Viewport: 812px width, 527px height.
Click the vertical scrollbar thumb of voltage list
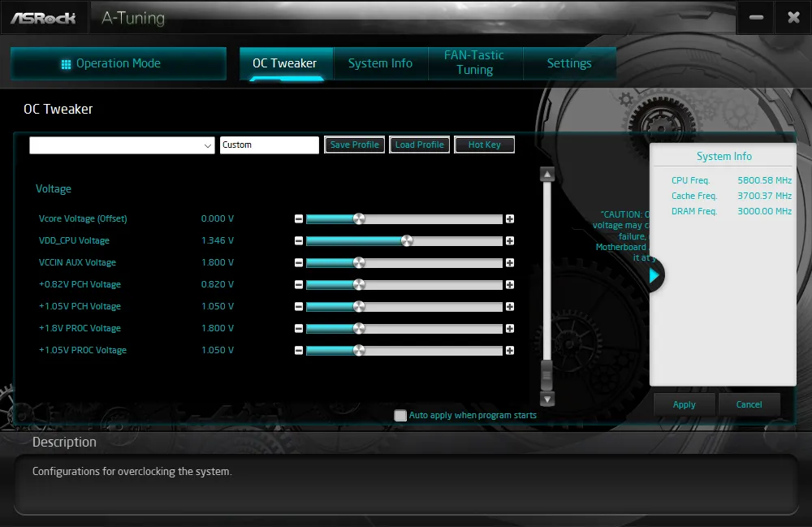(x=546, y=374)
